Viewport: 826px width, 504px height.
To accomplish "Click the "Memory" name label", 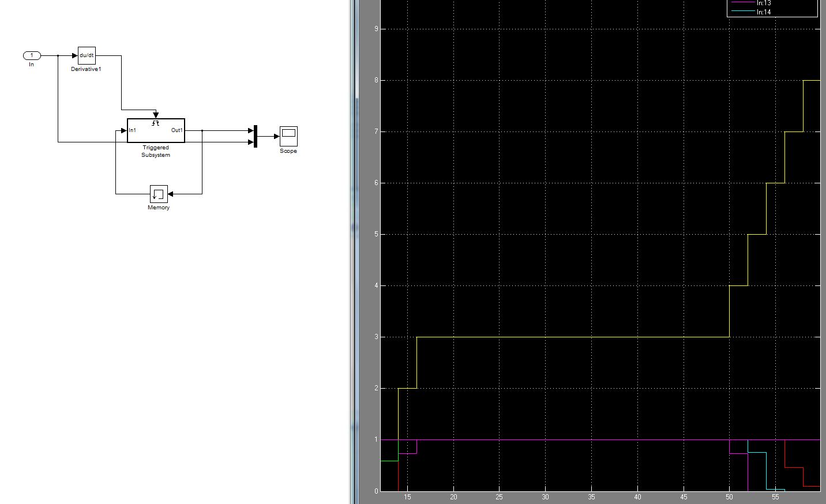I will tap(159, 208).
